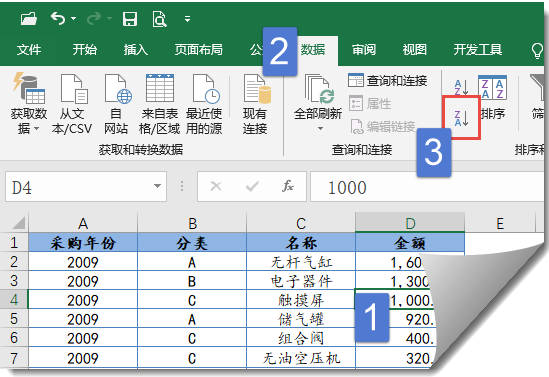The width and height of the screenshot is (549, 377).
Task: Click the cell containing 储气罐
Action: click(x=301, y=319)
